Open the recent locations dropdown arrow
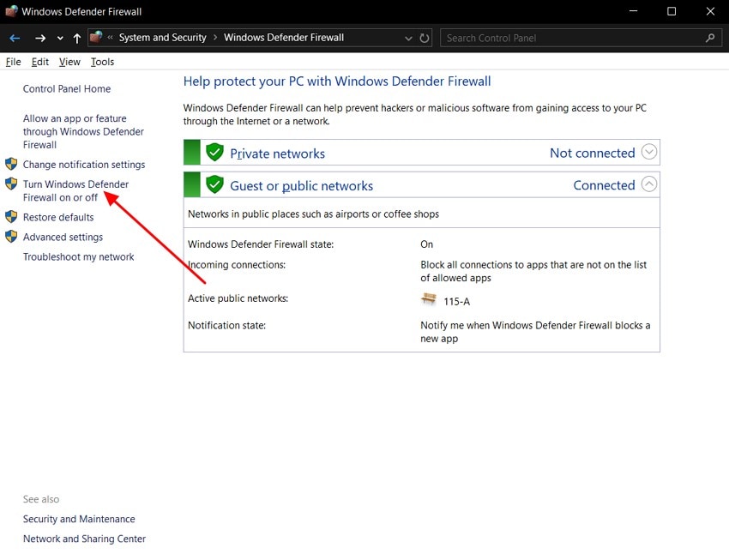The image size is (729, 560). tap(59, 38)
